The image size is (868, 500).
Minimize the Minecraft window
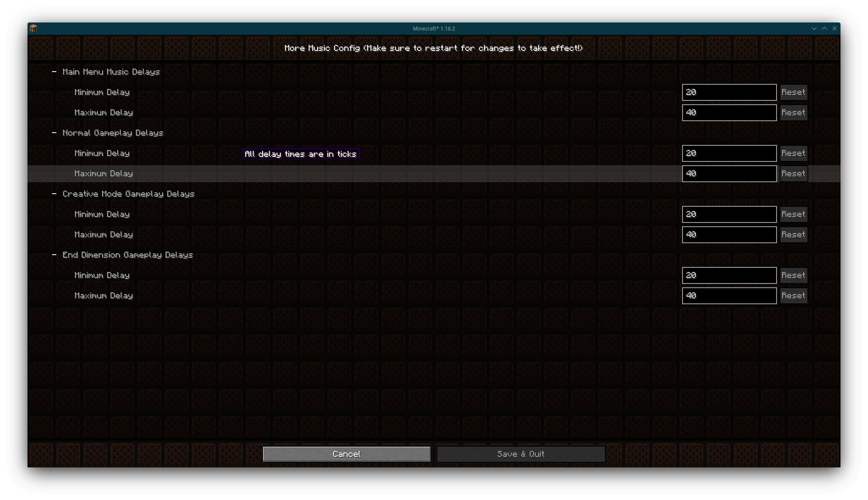[x=814, y=28]
